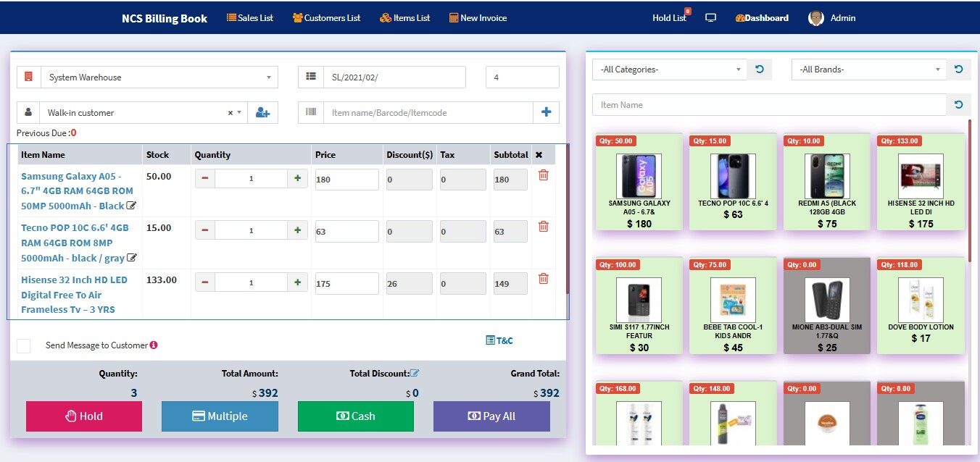Enable Send Message to Customer
The width and height of the screenshot is (980, 462).
click(x=22, y=345)
